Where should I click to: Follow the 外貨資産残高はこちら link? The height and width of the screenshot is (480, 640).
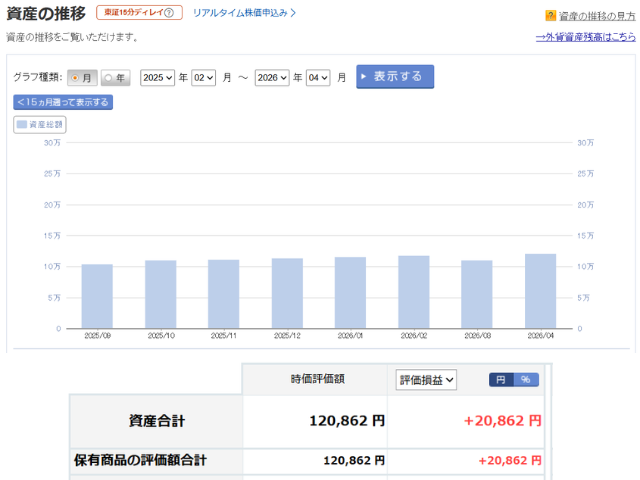(x=585, y=37)
